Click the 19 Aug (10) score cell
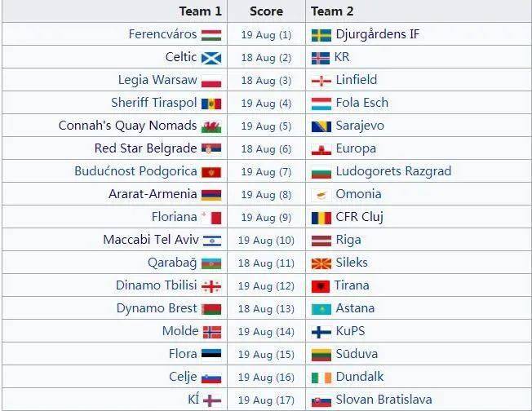 [x=266, y=240]
